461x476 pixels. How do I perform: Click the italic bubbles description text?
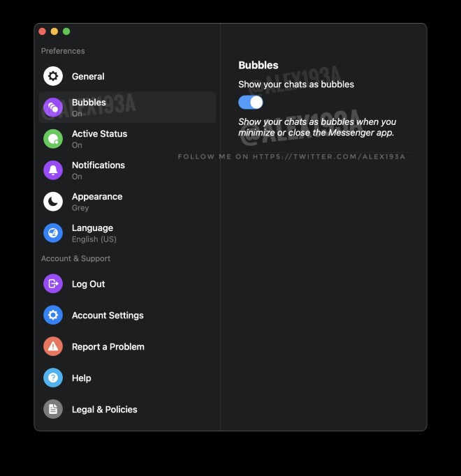(317, 127)
